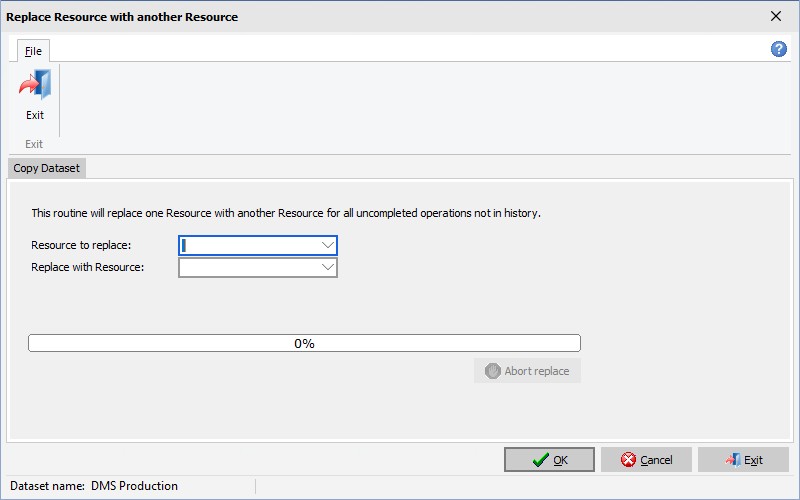The width and height of the screenshot is (800, 500).
Task: Click the red X icon on Cancel
Action: 628,460
